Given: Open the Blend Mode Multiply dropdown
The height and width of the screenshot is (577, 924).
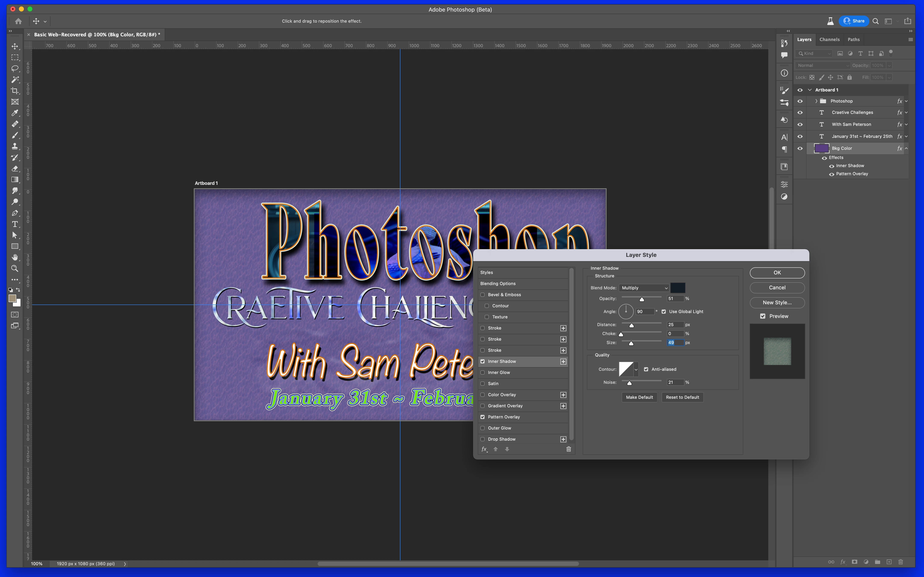Looking at the screenshot, I should (644, 288).
